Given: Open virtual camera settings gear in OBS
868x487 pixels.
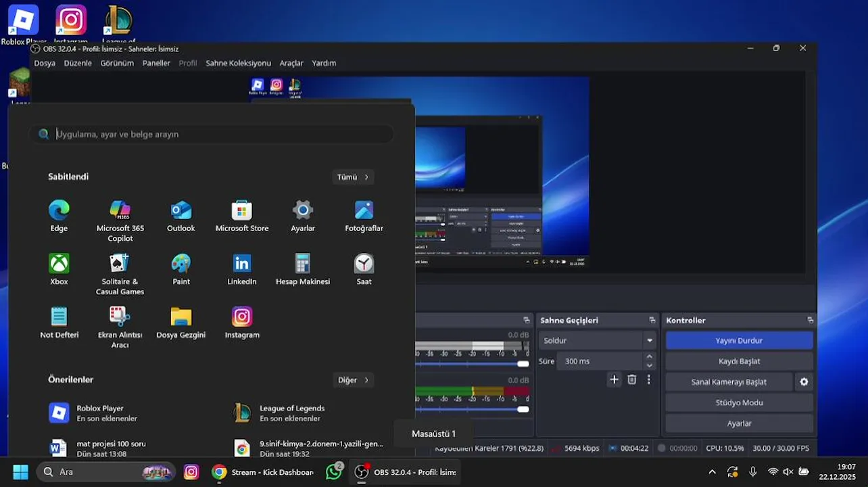Looking at the screenshot, I should pos(804,381).
